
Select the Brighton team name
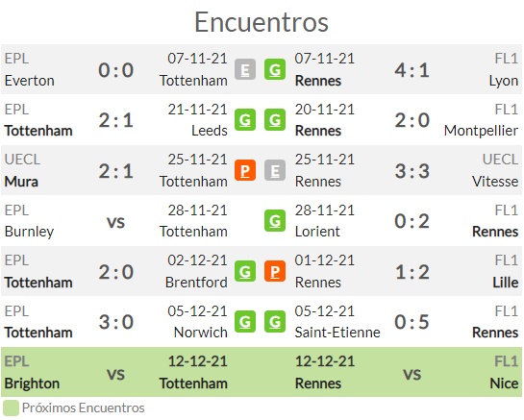coord(32,383)
